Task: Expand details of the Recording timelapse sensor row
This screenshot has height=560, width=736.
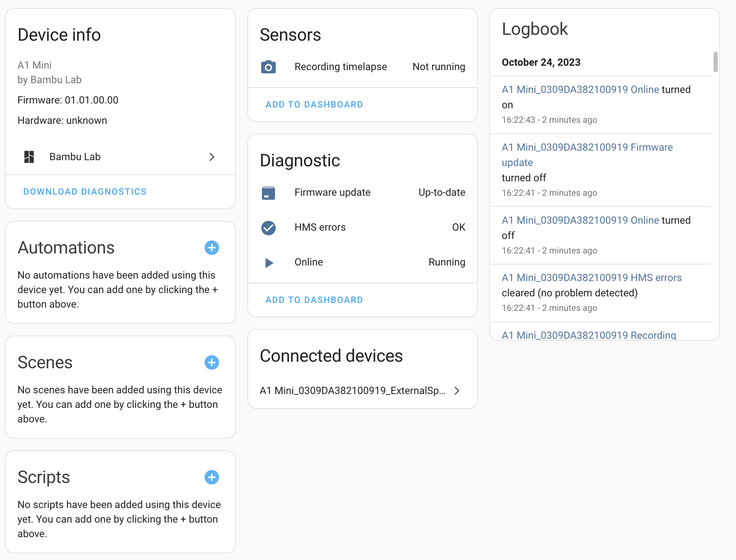Action: [x=341, y=67]
